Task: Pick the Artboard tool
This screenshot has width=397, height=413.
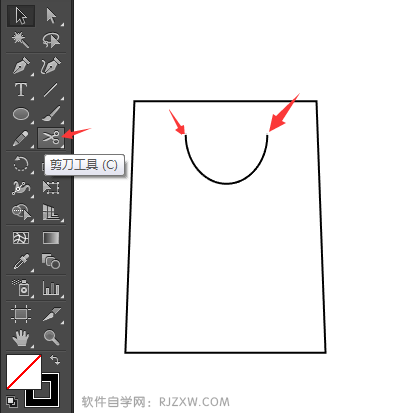Action: pyautogui.click(x=21, y=314)
